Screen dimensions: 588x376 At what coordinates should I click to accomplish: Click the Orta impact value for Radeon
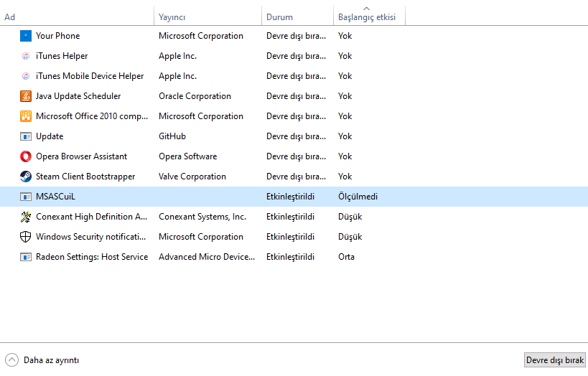point(346,257)
